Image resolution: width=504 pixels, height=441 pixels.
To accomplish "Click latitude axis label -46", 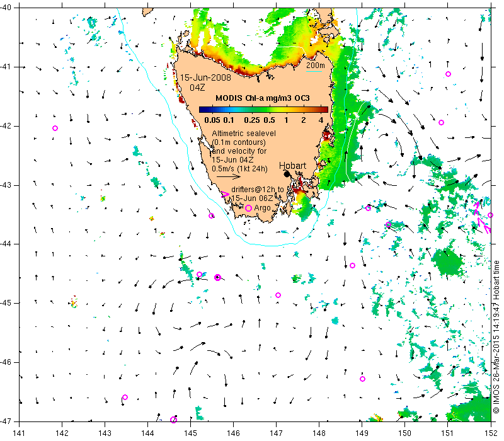I will (x=5, y=362).
